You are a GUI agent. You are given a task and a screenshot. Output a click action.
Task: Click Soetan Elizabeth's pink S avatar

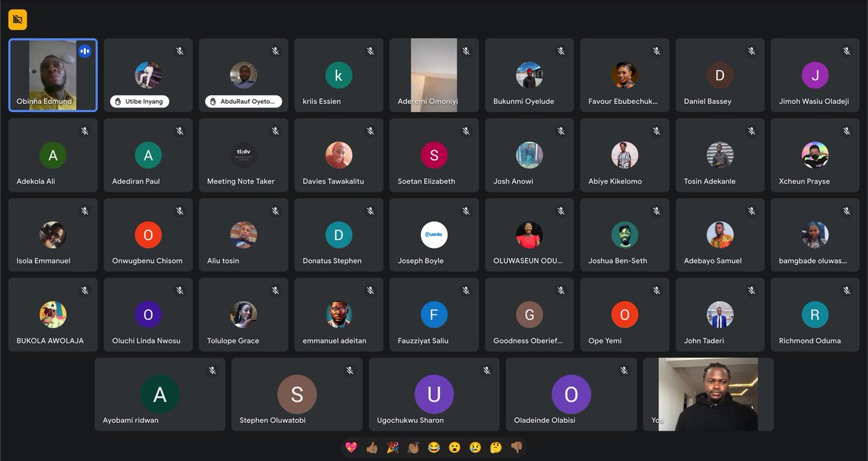tap(434, 155)
